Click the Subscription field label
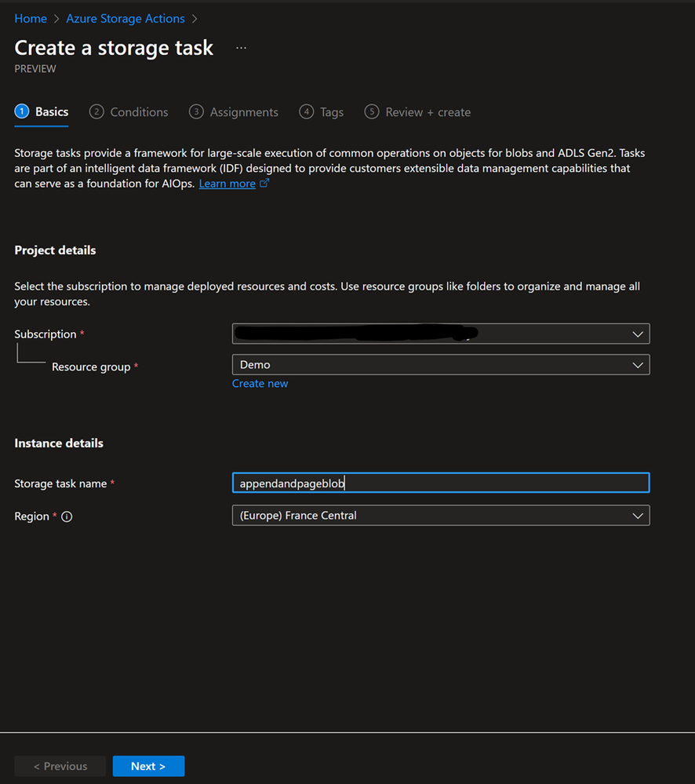 (45, 334)
